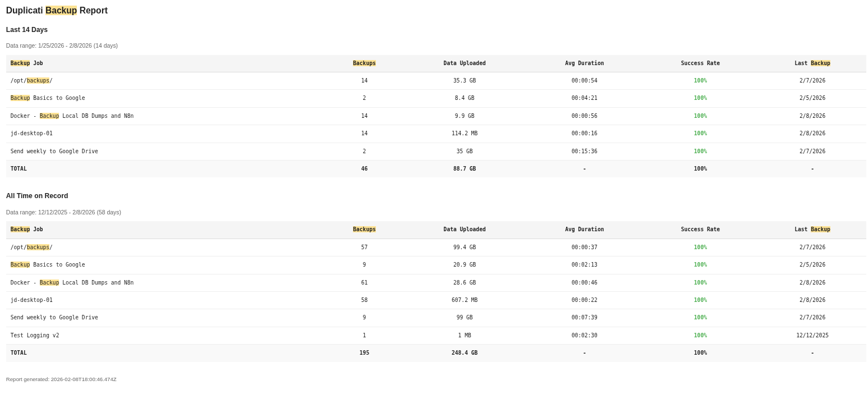Select the Test Logging v2 row
Viewport: 868px width, 394px height.
click(35, 335)
